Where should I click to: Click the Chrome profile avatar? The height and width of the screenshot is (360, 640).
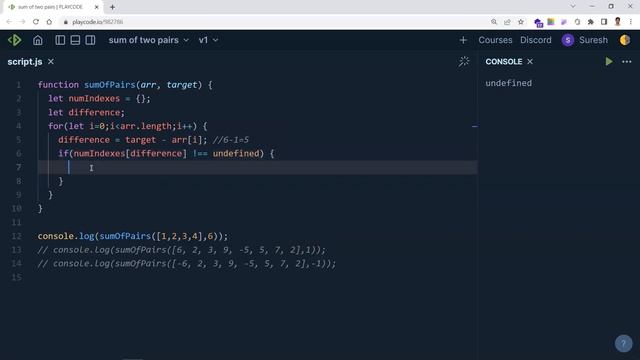(x=618, y=22)
